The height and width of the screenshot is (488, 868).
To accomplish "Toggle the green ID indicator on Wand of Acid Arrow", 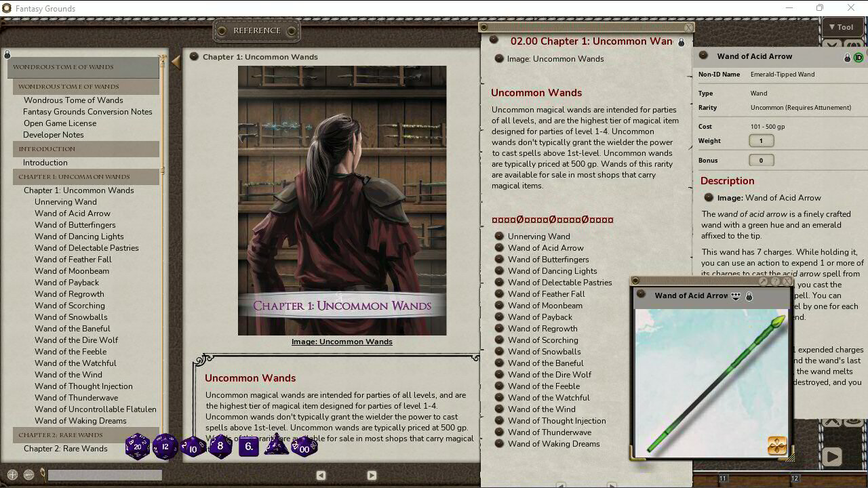I will click(x=859, y=57).
